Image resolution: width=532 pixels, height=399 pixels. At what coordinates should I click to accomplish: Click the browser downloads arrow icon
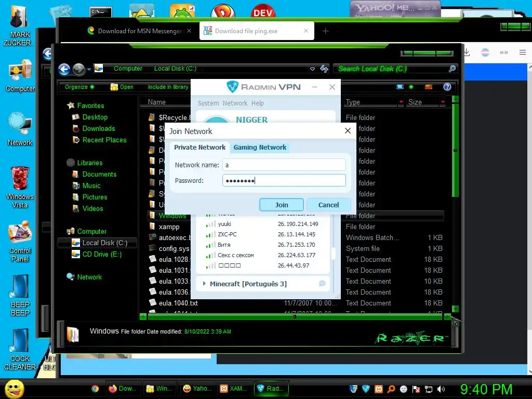click(467, 52)
